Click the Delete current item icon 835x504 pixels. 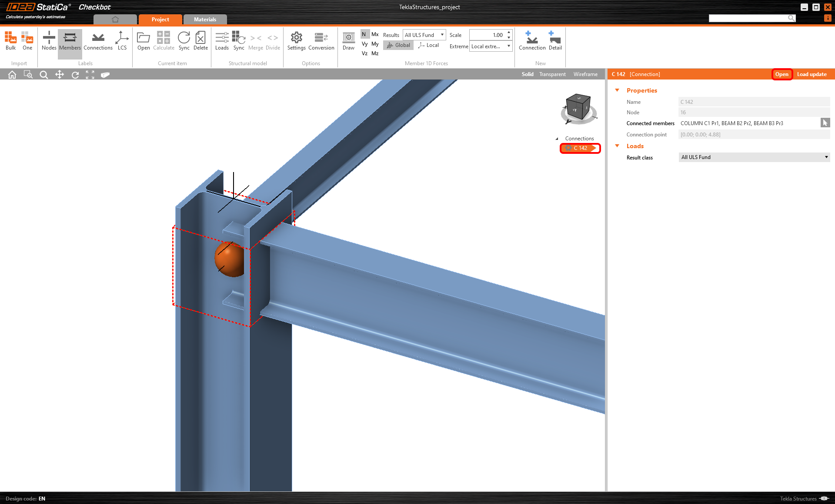point(200,41)
